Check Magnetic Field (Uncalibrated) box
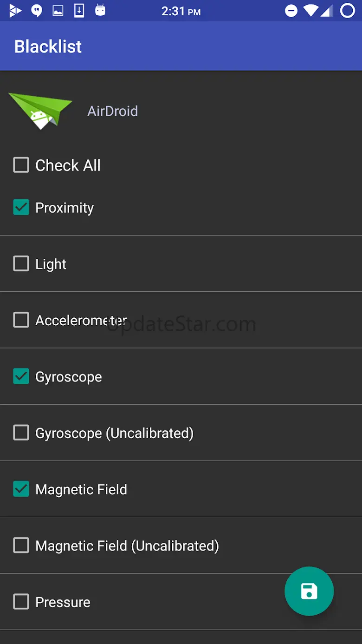 click(21, 545)
